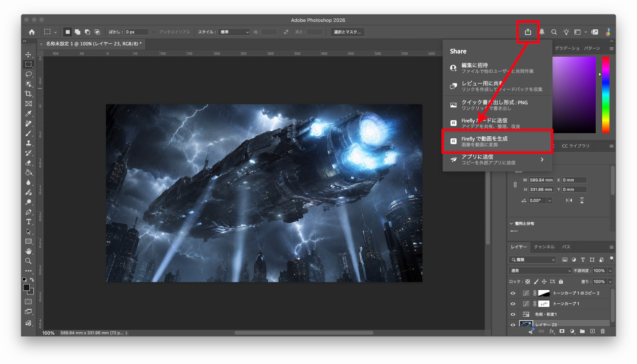Click the search magnifier in top bar
Screen dimensions: 637x364
(554, 32)
